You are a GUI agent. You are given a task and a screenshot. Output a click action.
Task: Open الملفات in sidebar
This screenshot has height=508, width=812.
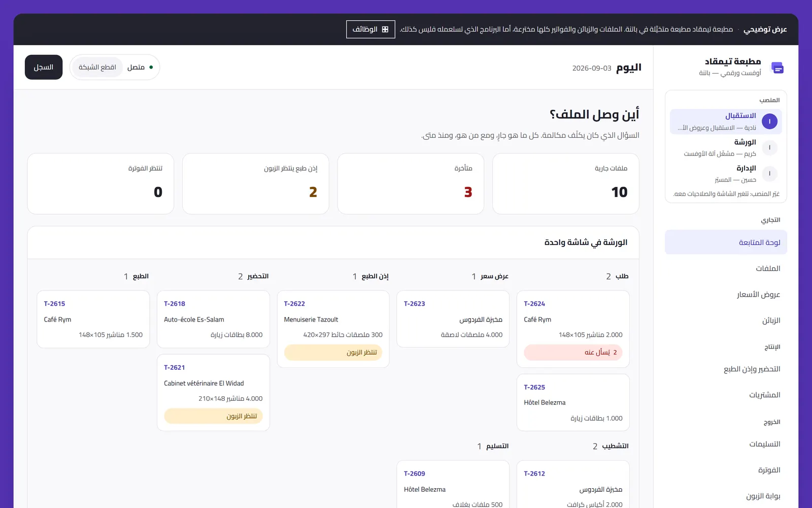click(726, 268)
